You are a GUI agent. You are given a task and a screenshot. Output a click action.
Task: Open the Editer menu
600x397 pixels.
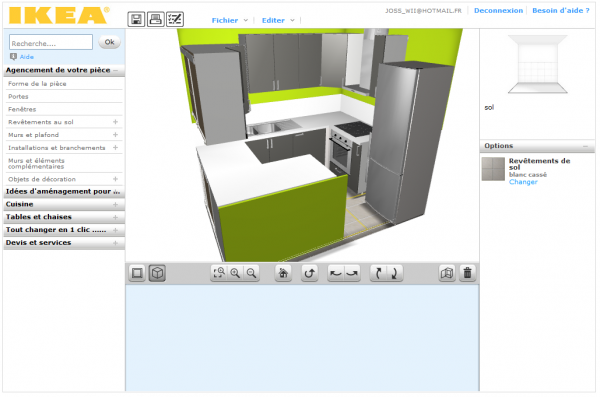(273, 20)
